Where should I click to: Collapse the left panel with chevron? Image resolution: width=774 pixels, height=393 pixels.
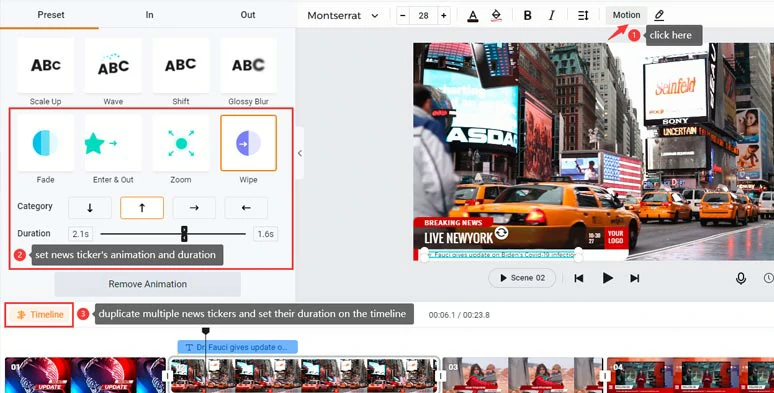coord(300,153)
